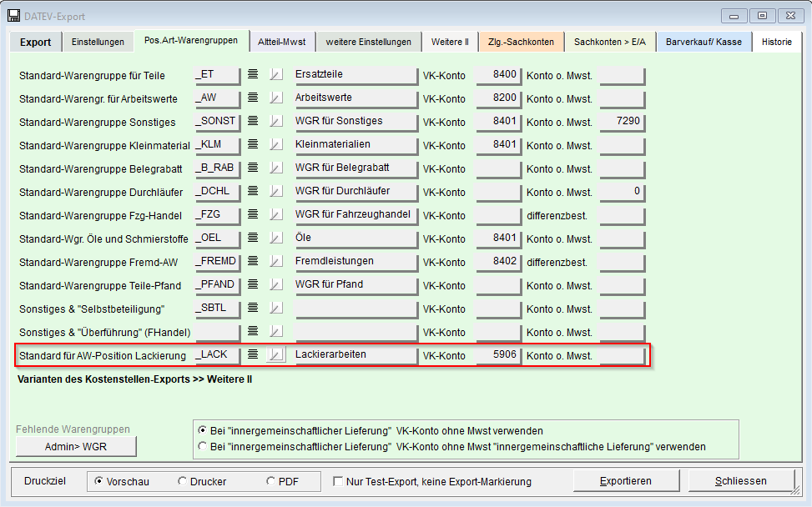Click the Fremdleistungen description field
The image size is (812, 507).
[356, 262]
